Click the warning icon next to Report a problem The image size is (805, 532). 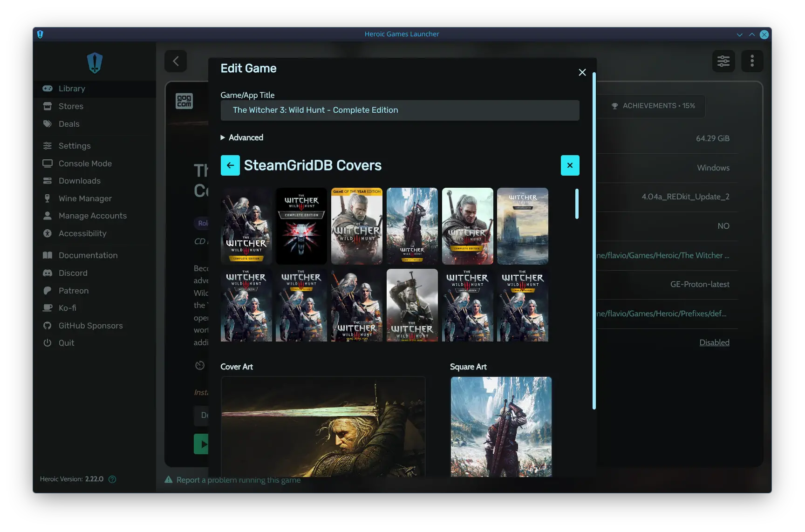pyautogui.click(x=169, y=480)
